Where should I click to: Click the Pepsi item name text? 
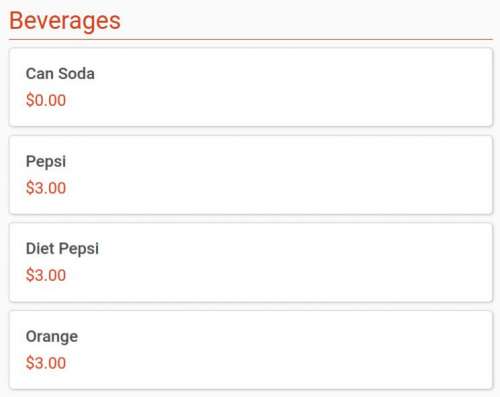coord(46,162)
